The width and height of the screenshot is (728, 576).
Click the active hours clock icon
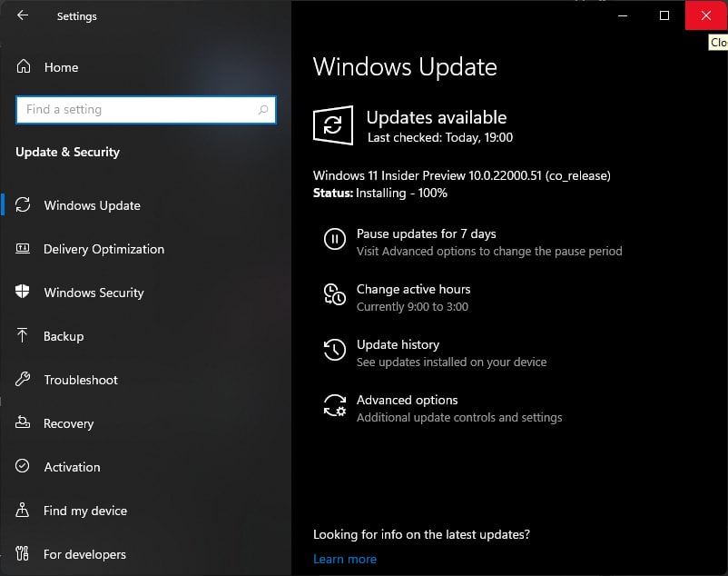pyautogui.click(x=334, y=294)
